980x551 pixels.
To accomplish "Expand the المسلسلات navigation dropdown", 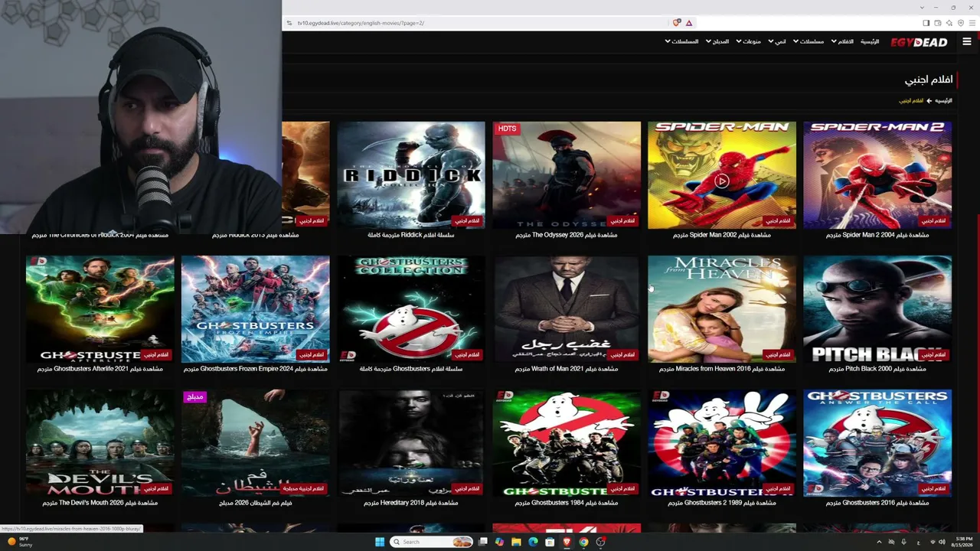I will point(681,41).
